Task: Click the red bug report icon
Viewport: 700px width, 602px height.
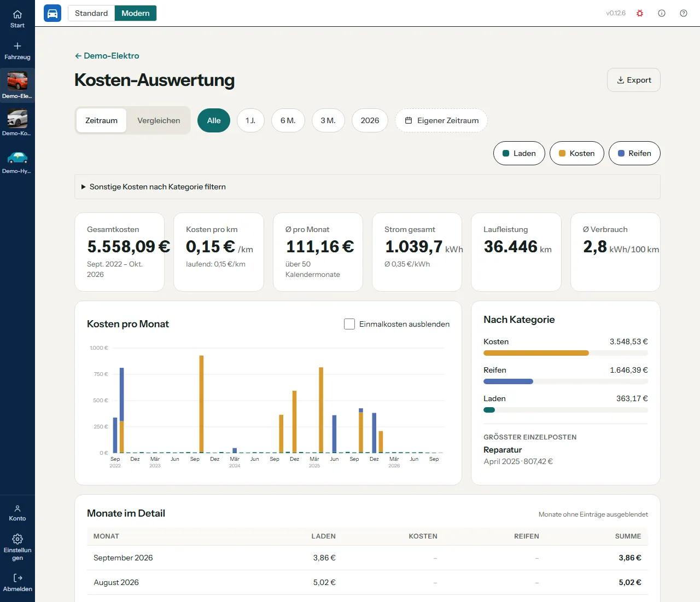Action: 640,13
